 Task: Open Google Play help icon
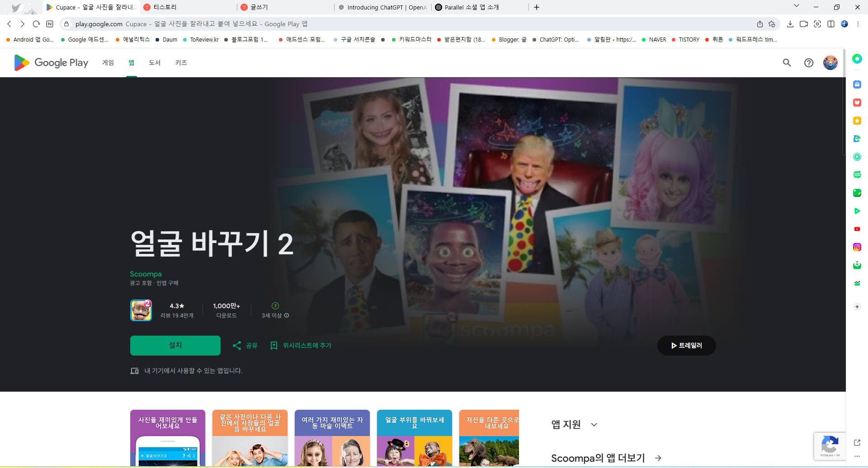click(809, 63)
